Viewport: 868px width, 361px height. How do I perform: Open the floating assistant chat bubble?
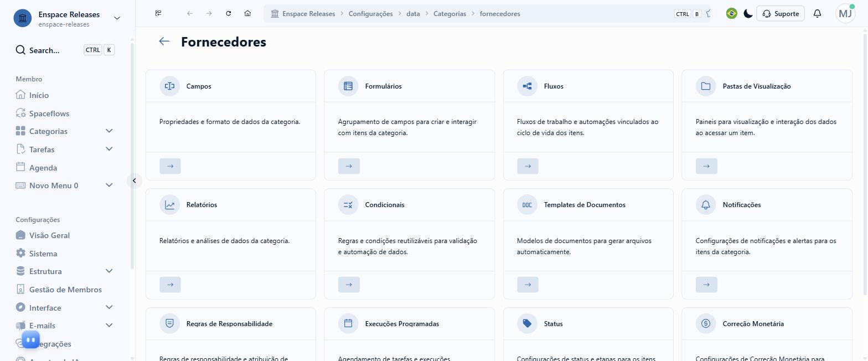pos(31,339)
